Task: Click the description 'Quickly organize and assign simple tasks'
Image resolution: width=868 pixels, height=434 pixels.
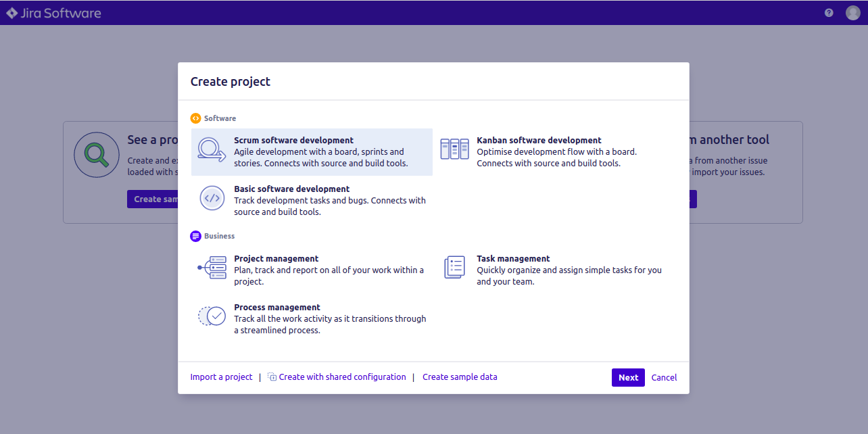Action: pos(569,276)
